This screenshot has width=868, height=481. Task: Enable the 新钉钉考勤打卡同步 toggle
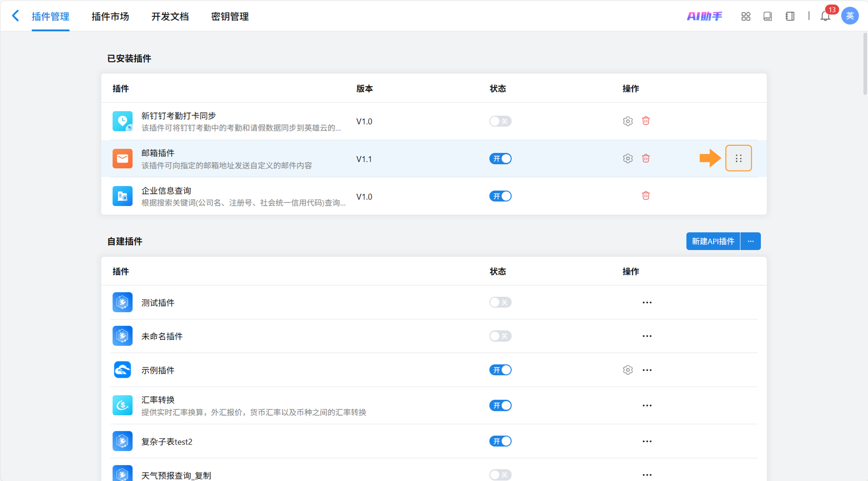pyautogui.click(x=500, y=121)
